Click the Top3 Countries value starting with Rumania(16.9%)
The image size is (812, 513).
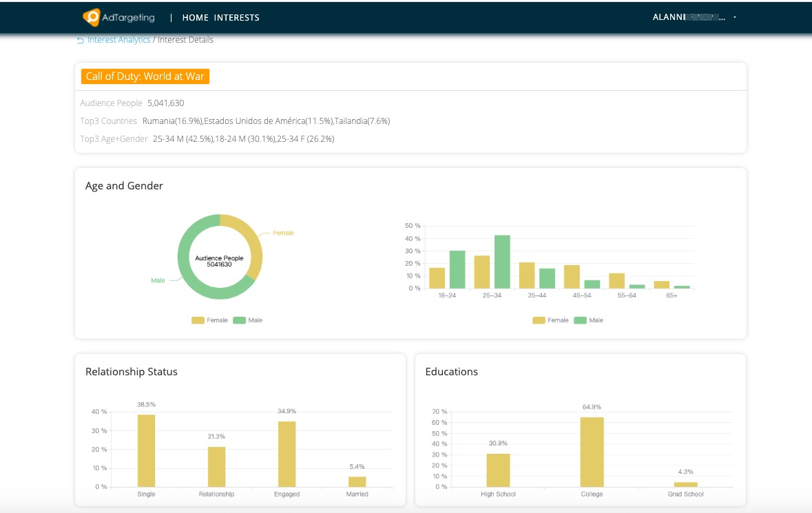click(266, 121)
